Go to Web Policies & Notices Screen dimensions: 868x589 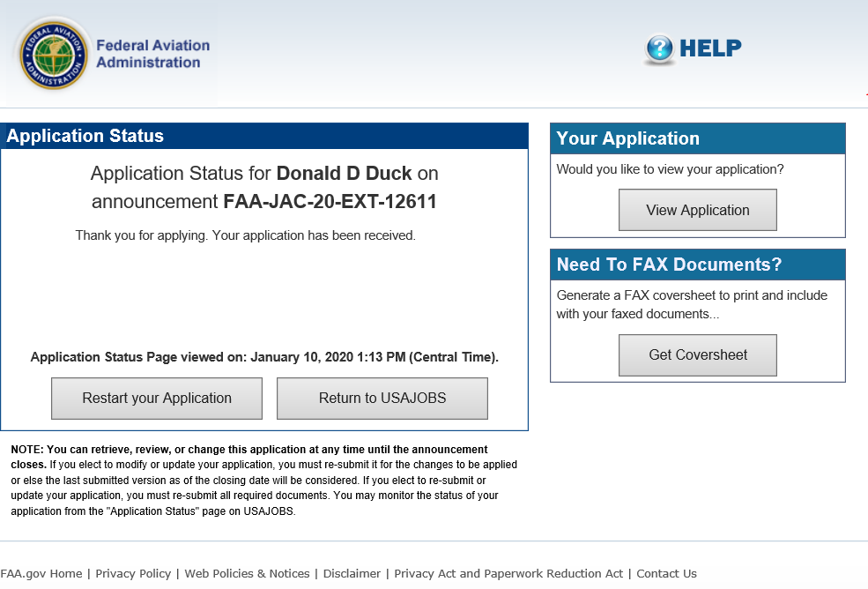(247, 574)
